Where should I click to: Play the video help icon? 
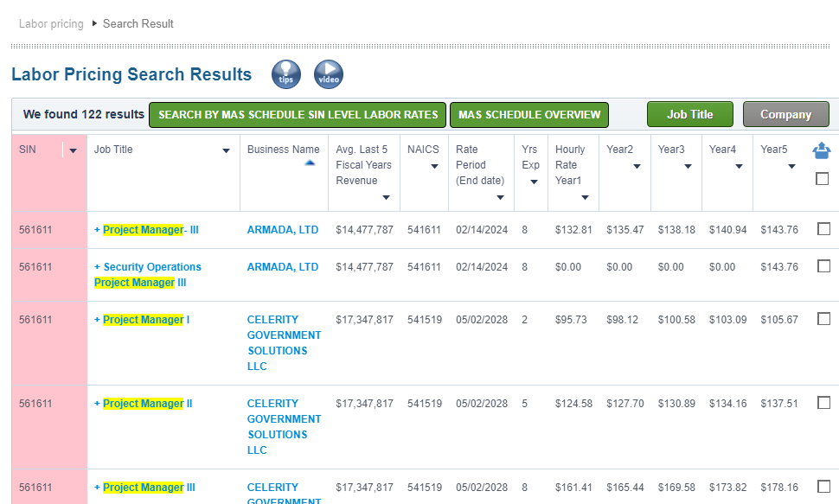pos(329,74)
